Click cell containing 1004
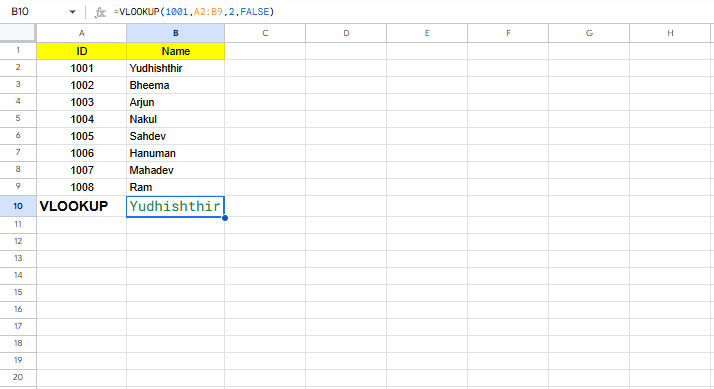The image size is (714, 389). pos(82,119)
